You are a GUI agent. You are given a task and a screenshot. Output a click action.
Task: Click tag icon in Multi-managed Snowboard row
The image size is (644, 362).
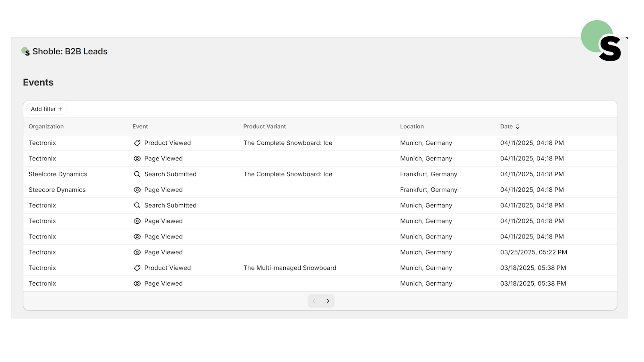click(x=137, y=268)
